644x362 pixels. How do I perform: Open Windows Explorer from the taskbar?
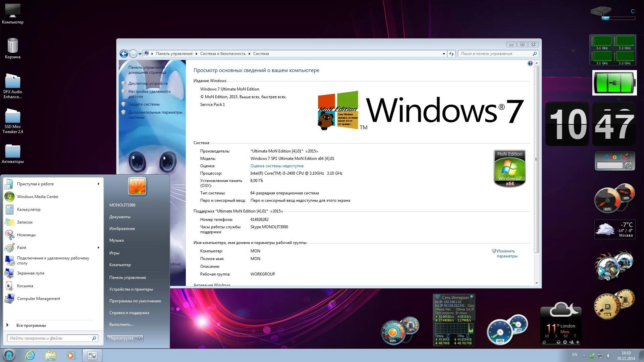50,355
